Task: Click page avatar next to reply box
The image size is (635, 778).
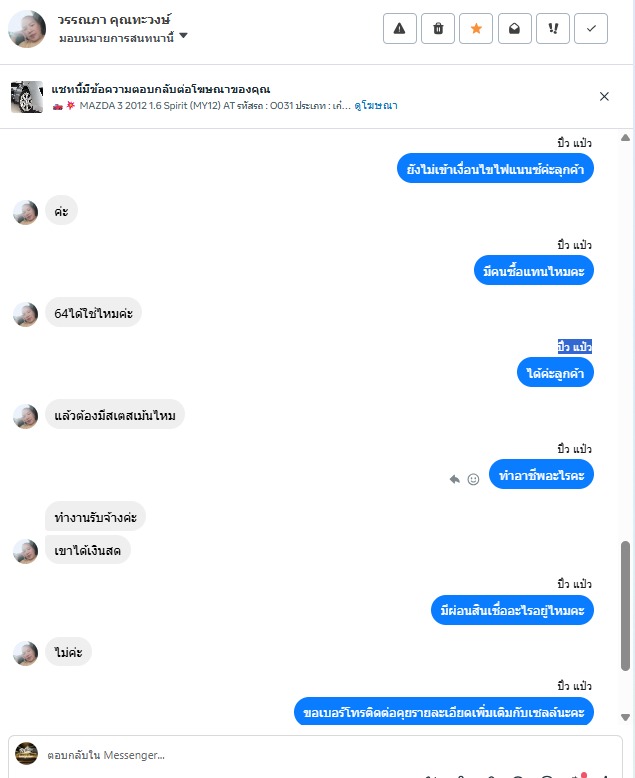Action: (27, 754)
